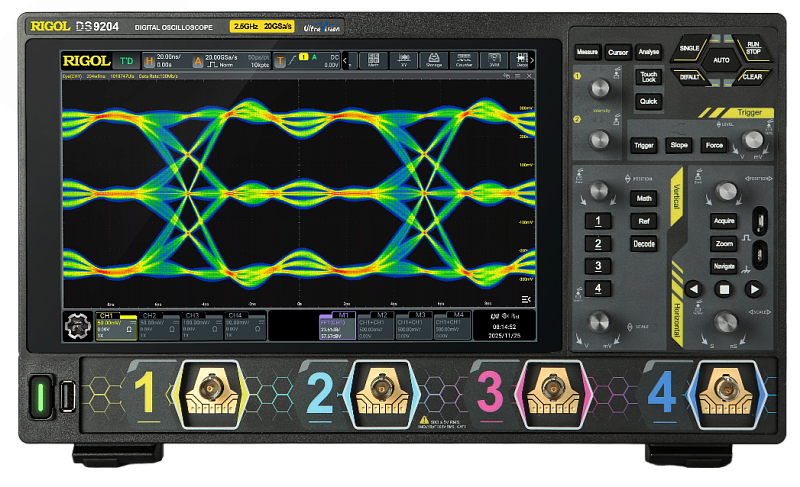This screenshot has height=487, width=800.
Task: Toggle the SINGLE acquisition key
Action: [x=689, y=48]
